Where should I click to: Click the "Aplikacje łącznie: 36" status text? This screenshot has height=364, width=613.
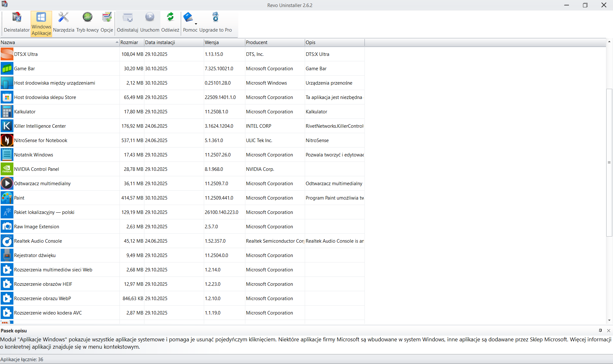pyautogui.click(x=22, y=360)
